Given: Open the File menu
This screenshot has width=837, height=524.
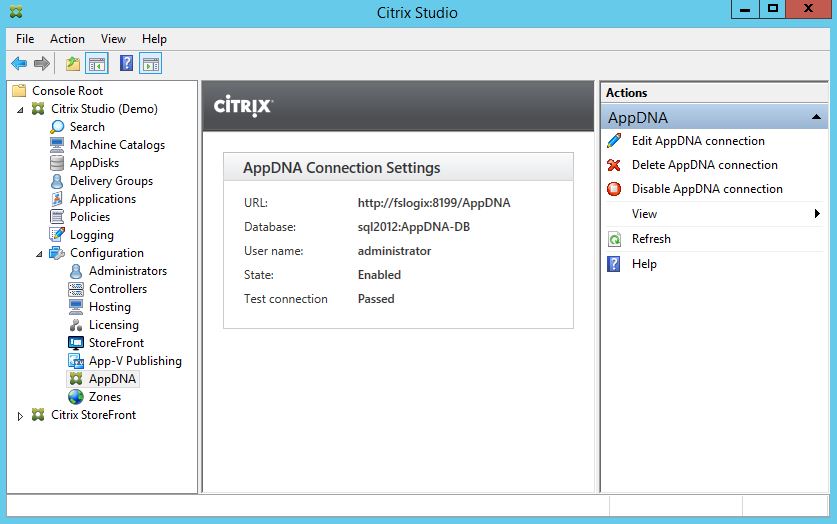Looking at the screenshot, I should [25, 39].
